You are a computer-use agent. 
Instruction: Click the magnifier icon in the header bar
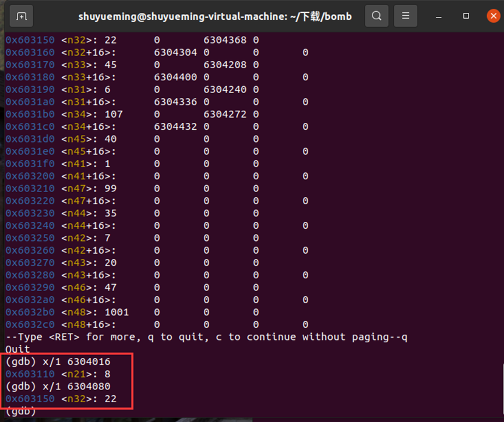pyautogui.click(x=376, y=16)
